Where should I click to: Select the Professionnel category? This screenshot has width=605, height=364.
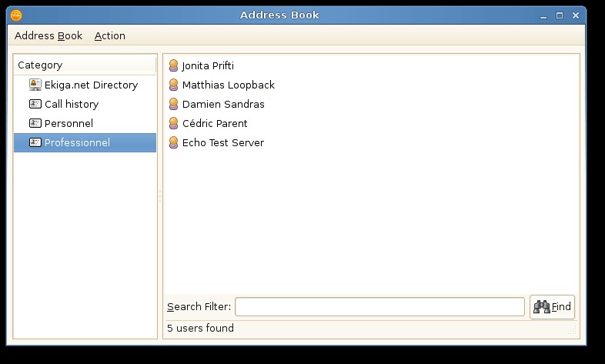pos(85,142)
